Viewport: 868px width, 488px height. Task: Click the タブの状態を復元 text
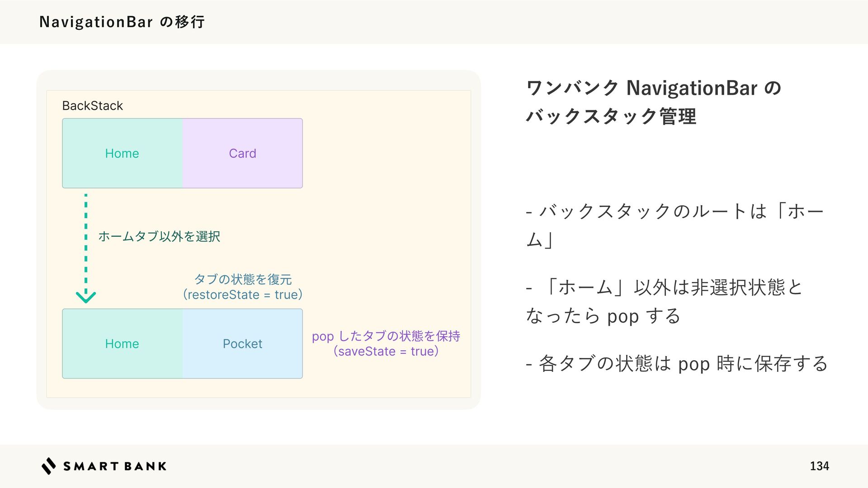243,279
